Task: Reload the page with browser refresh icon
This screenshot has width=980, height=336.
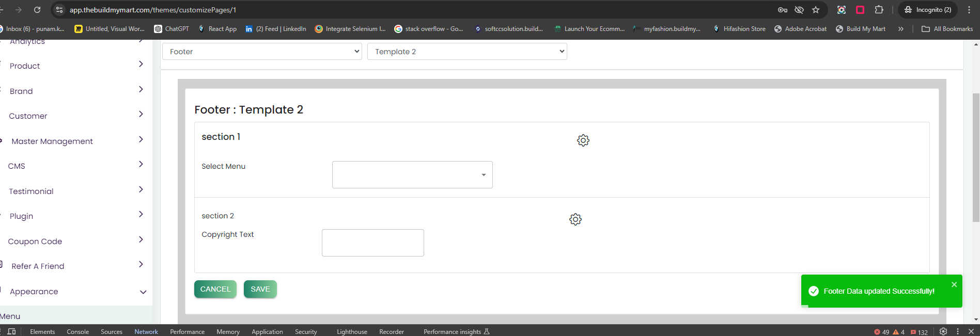Action: (37, 10)
